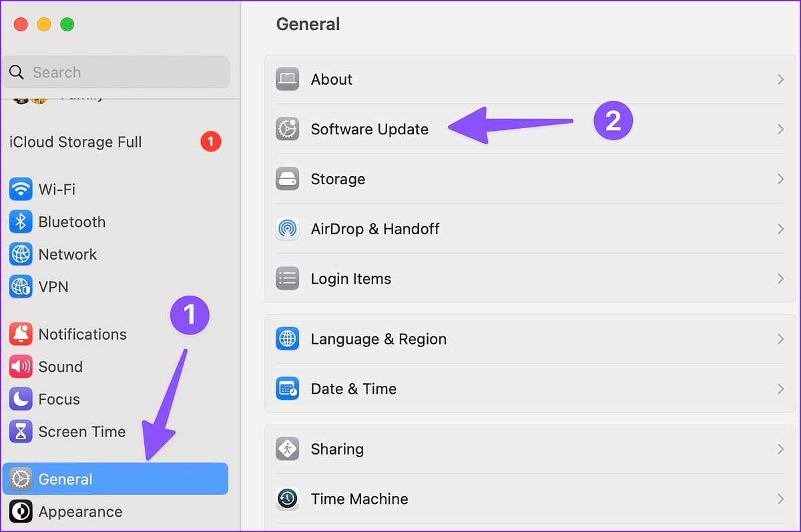Image resolution: width=801 pixels, height=532 pixels.
Task: Click the Search field
Action: [x=115, y=72]
